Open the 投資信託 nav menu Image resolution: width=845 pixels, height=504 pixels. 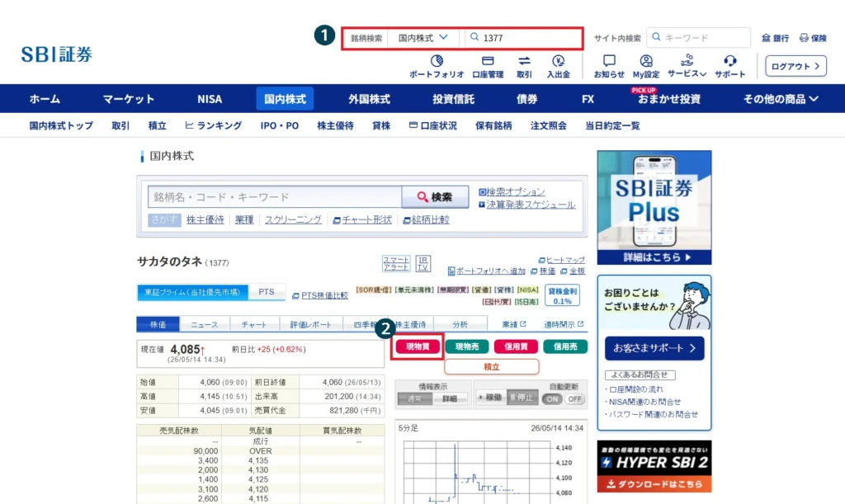click(453, 98)
